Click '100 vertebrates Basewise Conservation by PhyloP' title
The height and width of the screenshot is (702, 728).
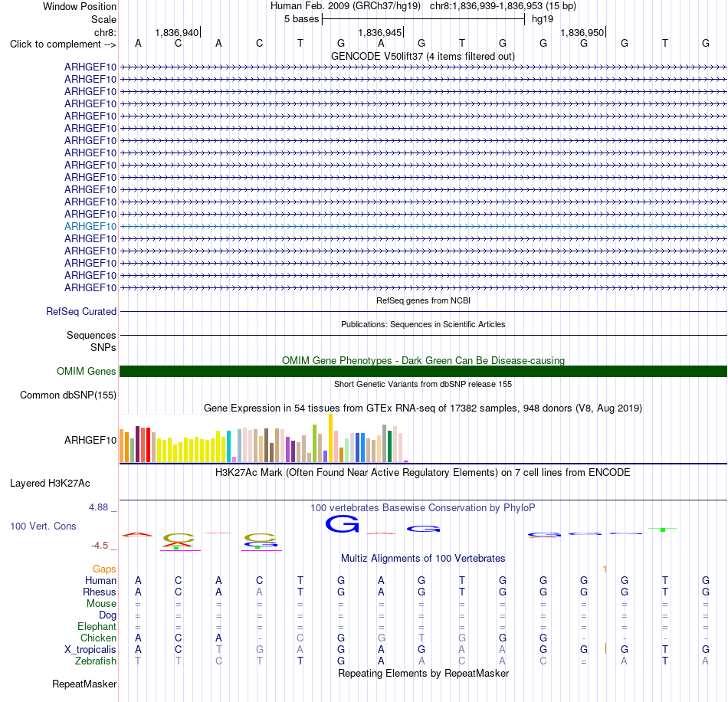pyautogui.click(x=423, y=507)
